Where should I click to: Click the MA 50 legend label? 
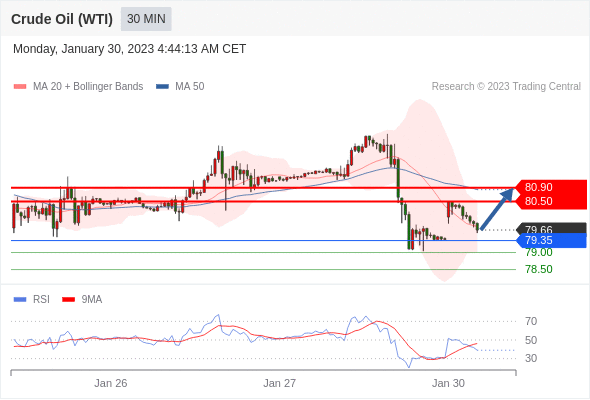(x=190, y=87)
